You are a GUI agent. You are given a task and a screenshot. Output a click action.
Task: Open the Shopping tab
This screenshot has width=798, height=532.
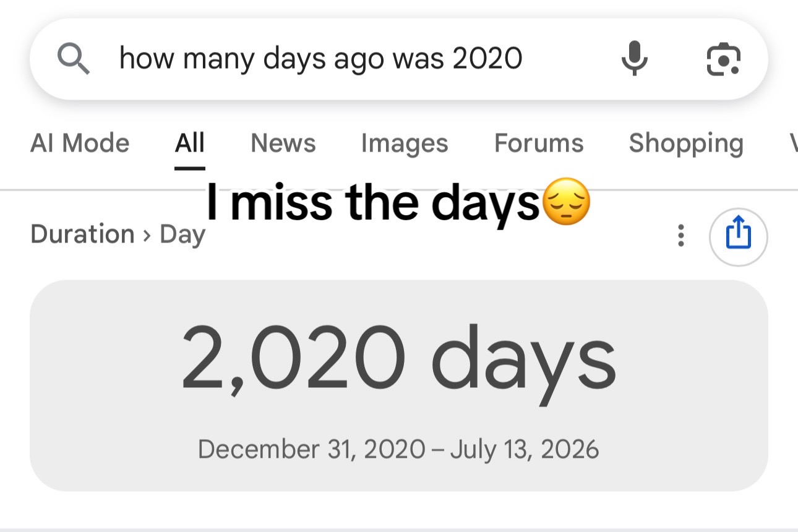click(x=686, y=144)
